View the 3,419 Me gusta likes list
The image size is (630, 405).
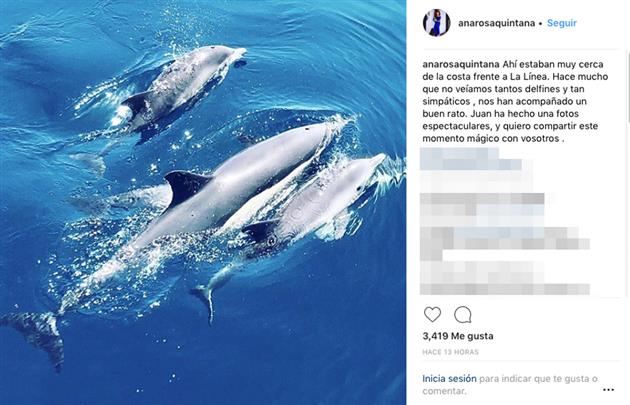click(x=458, y=336)
